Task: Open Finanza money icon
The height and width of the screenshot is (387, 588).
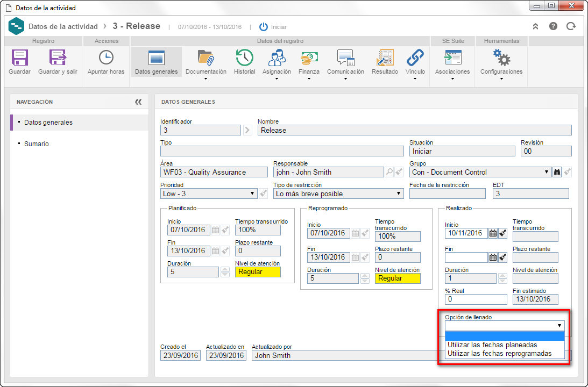Action: point(309,58)
